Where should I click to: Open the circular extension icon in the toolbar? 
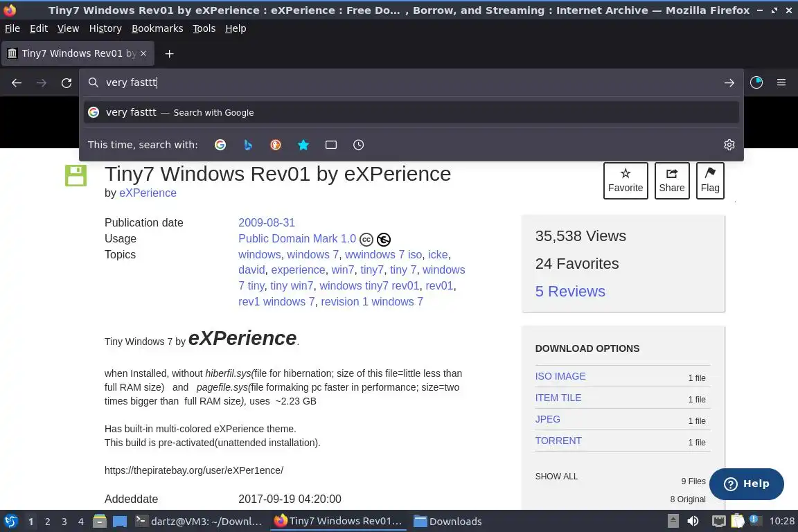click(x=756, y=82)
